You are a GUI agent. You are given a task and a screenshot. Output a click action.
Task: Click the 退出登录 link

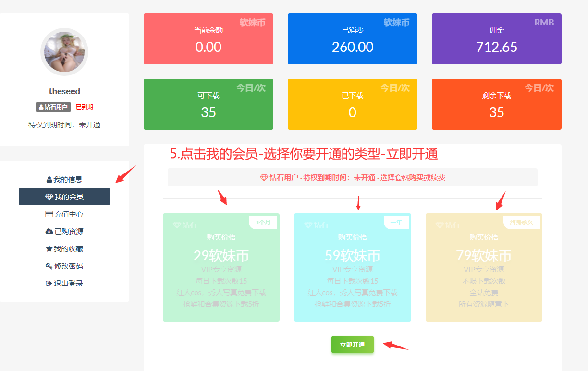(68, 284)
